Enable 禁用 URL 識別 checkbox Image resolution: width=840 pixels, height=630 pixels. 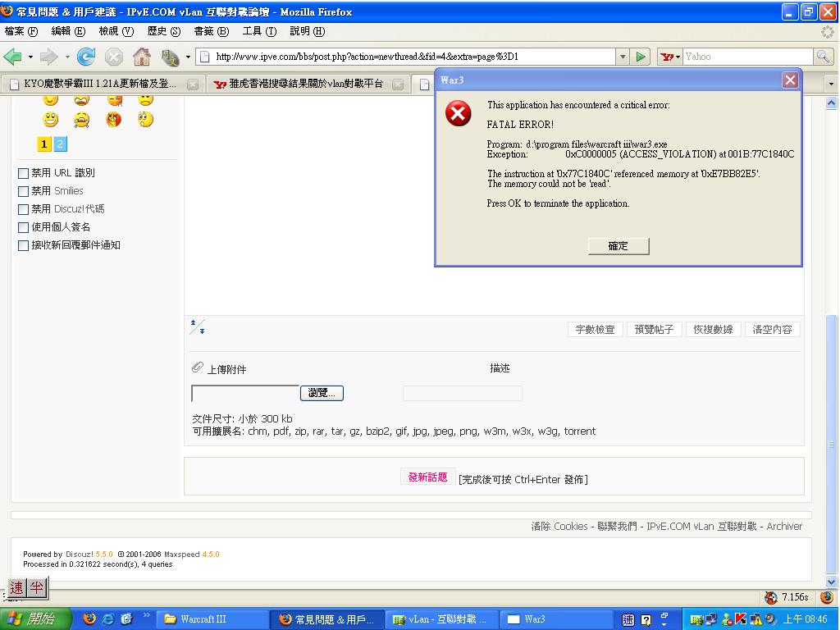23,173
